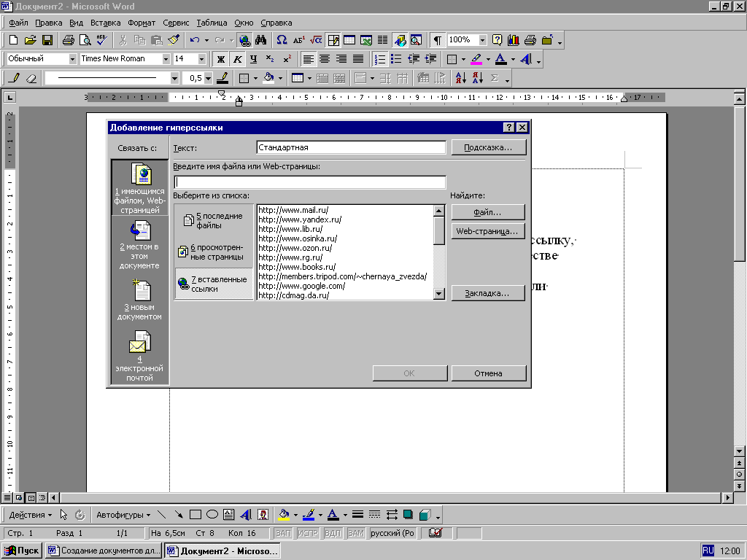747x560 pixels.
Task: Click Отмена to cancel the dialog
Action: [x=488, y=373]
